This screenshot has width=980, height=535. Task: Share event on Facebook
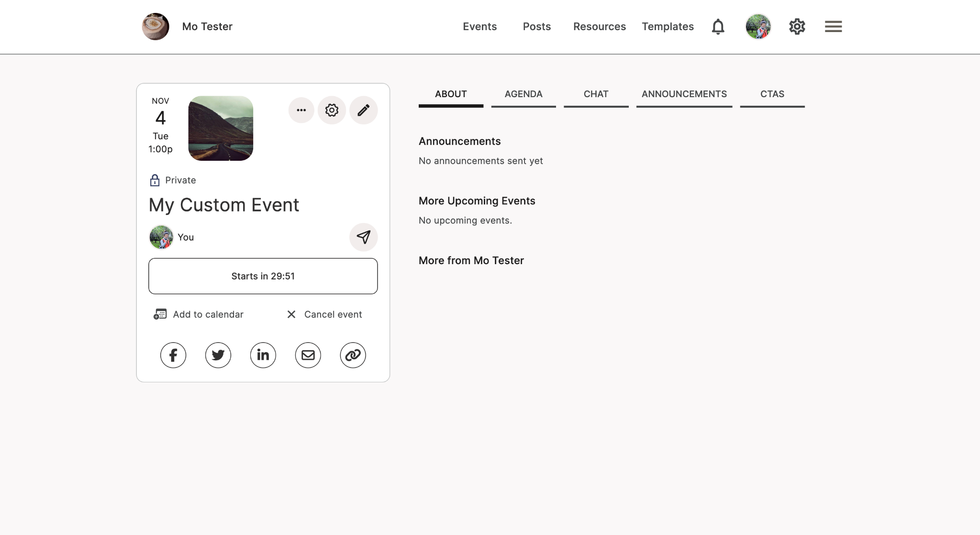click(173, 355)
